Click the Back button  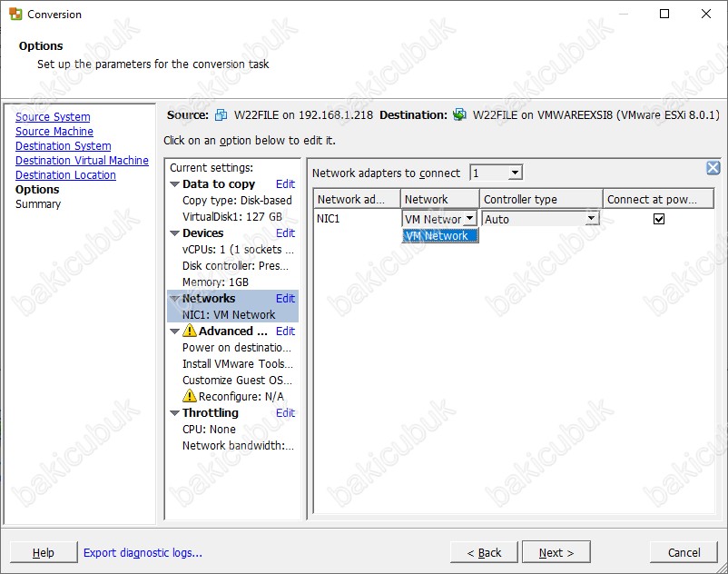click(484, 552)
